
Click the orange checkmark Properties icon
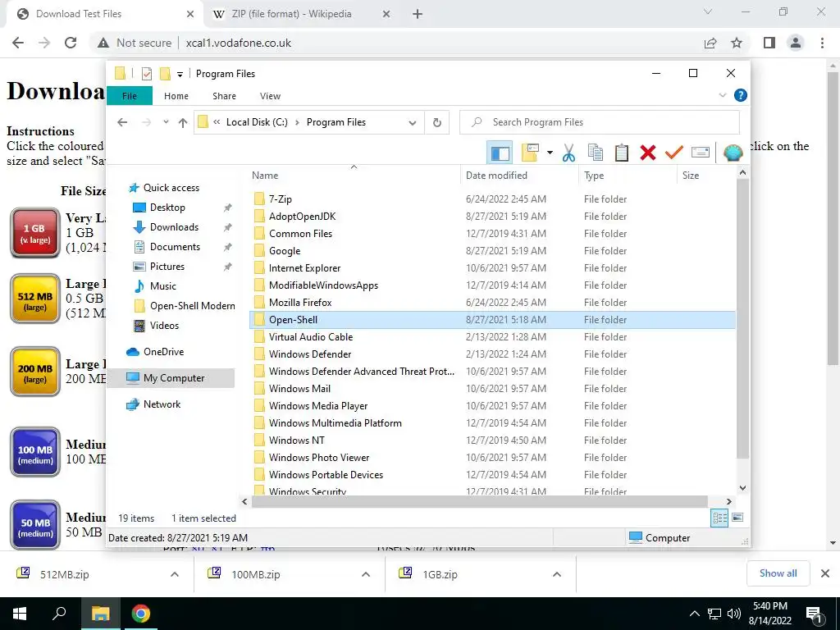(x=674, y=153)
